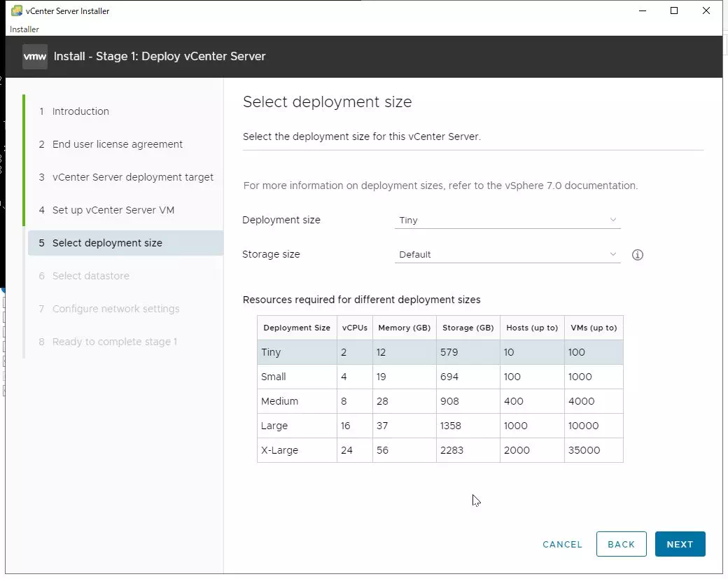Click hosts value 2000 in X-Large row
This screenshot has width=728, height=579.
517,450
